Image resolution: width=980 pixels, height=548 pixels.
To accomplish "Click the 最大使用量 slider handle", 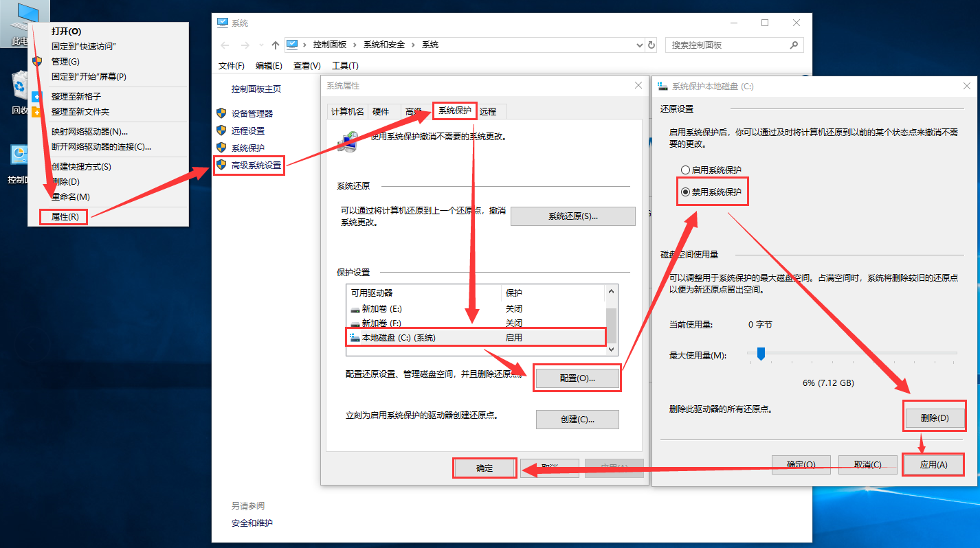I will tap(761, 354).
